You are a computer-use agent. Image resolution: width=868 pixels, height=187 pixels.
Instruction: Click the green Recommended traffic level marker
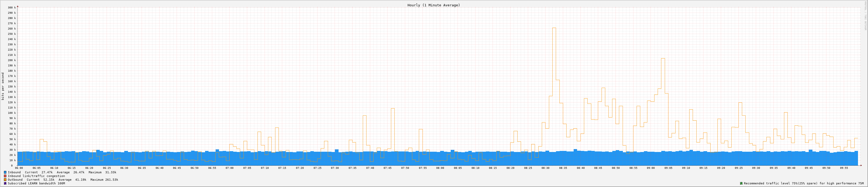(741, 183)
